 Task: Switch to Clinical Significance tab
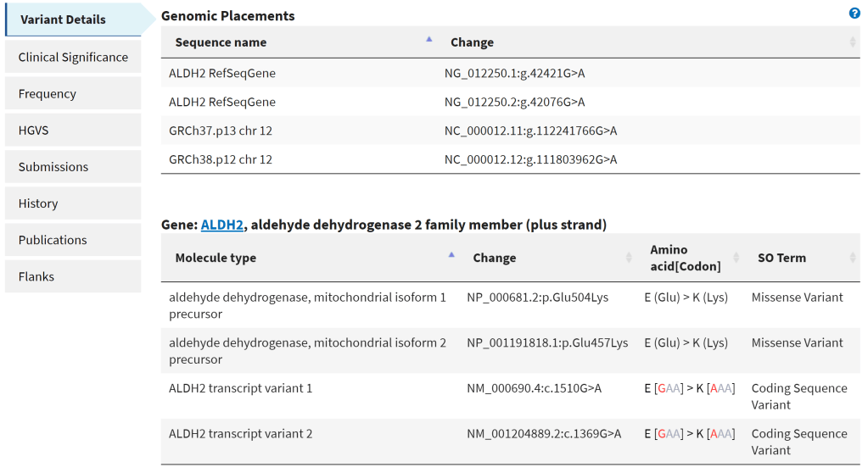(x=73, y=58)
